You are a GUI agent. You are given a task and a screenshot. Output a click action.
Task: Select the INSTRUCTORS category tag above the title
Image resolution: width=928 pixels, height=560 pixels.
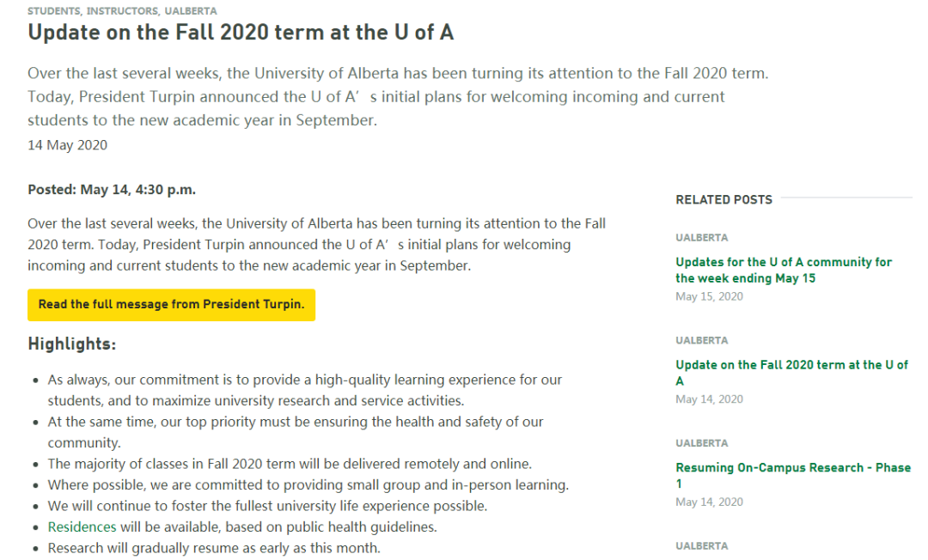click(123, 11)
